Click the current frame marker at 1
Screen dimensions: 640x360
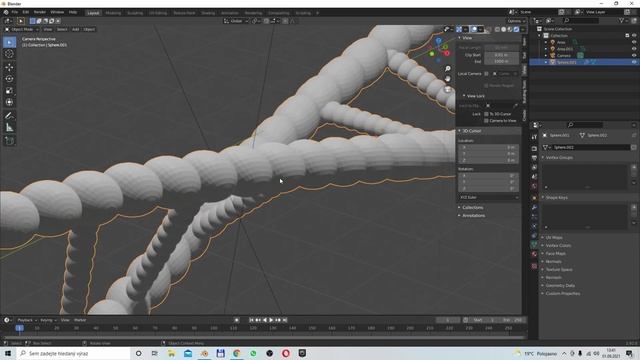click(x=19, y=328)
